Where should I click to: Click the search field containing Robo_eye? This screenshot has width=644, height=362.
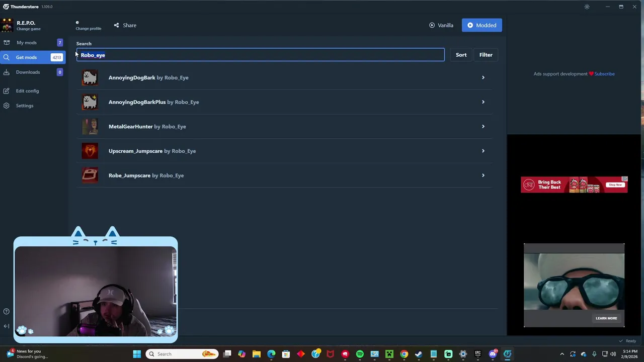[261, 55]
